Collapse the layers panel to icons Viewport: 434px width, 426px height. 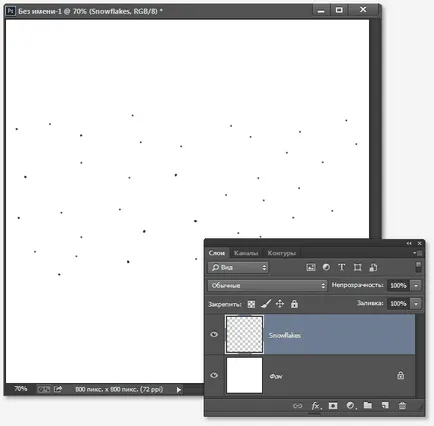pos(409,243)
